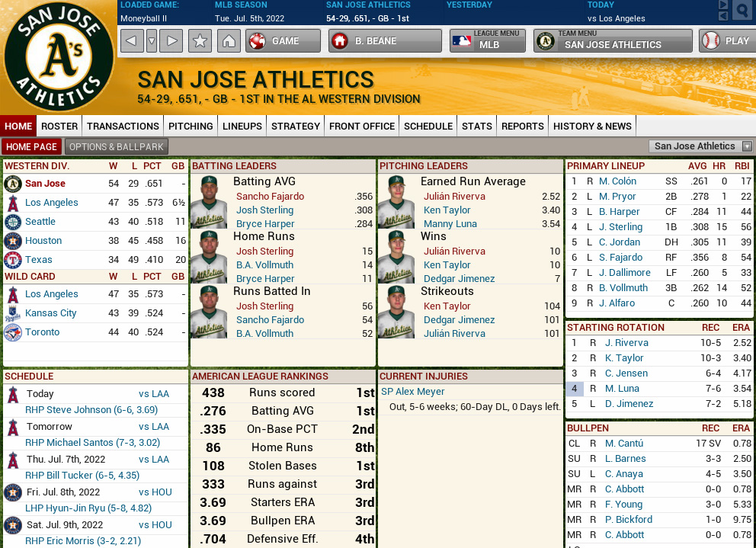
Task: Click the PLAY baseball button
Action: click(728, 41)
